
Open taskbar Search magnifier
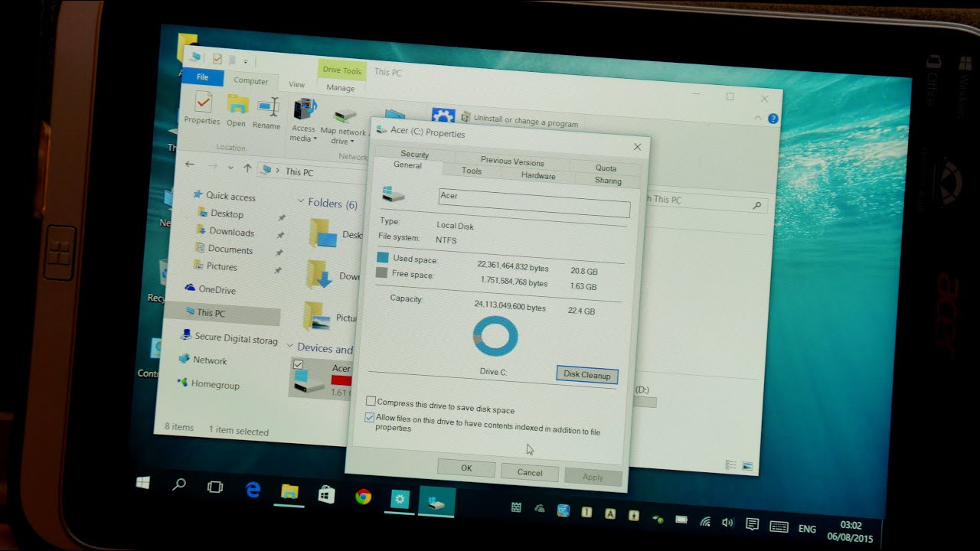click(x=179, y=484)
